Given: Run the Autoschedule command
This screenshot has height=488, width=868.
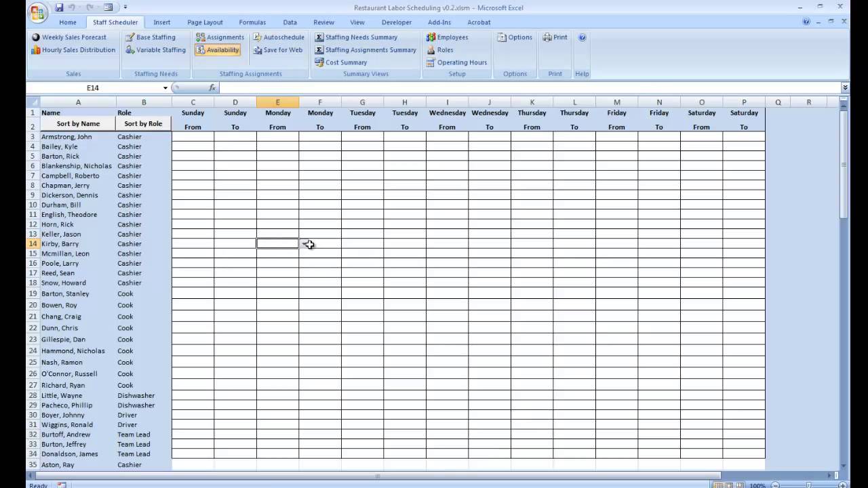Looking at the screenshot, I should (x=279, y=37).
